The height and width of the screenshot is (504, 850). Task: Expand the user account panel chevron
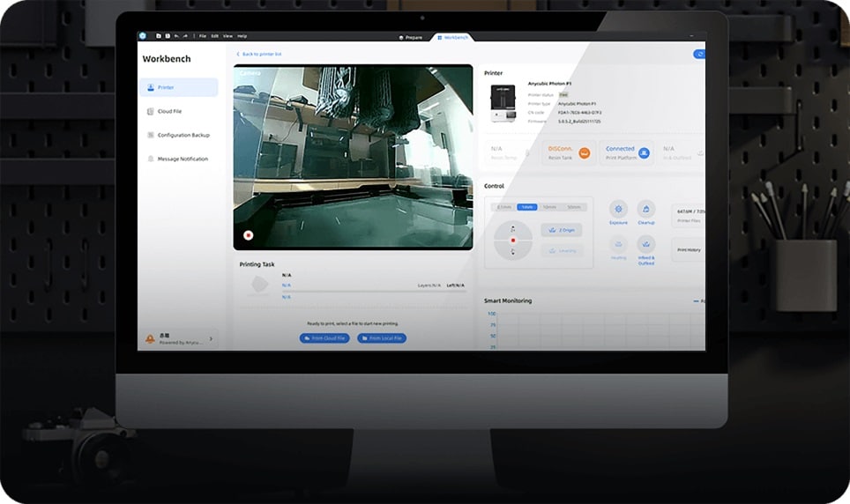tap(211, 338)
